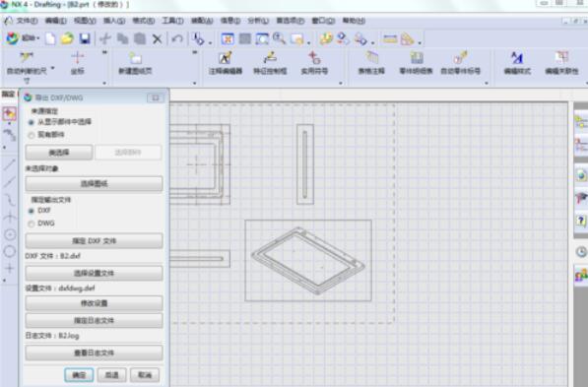
Task: Expand the view operations toolbar dropdown arrow
Action: 309,42
